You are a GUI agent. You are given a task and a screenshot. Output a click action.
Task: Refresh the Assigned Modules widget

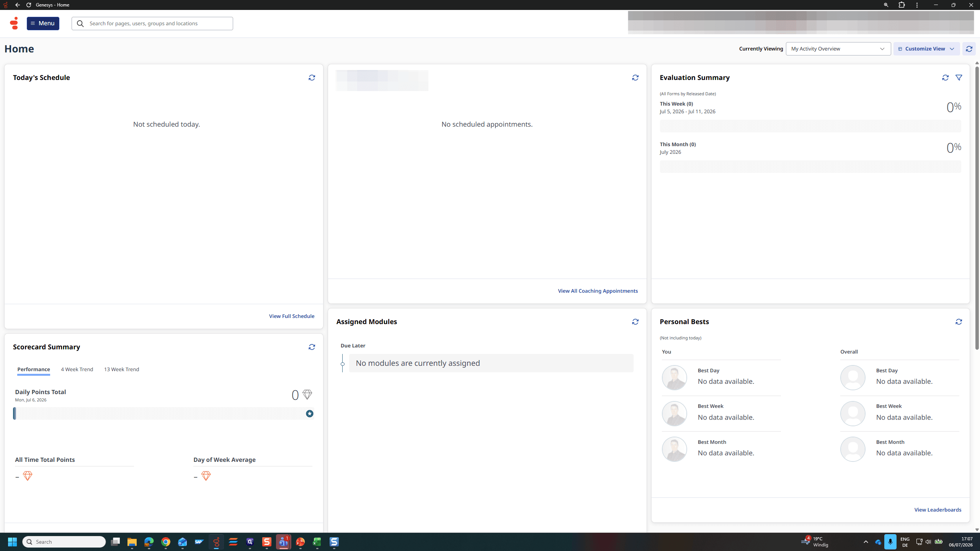(x=635, y=322)
